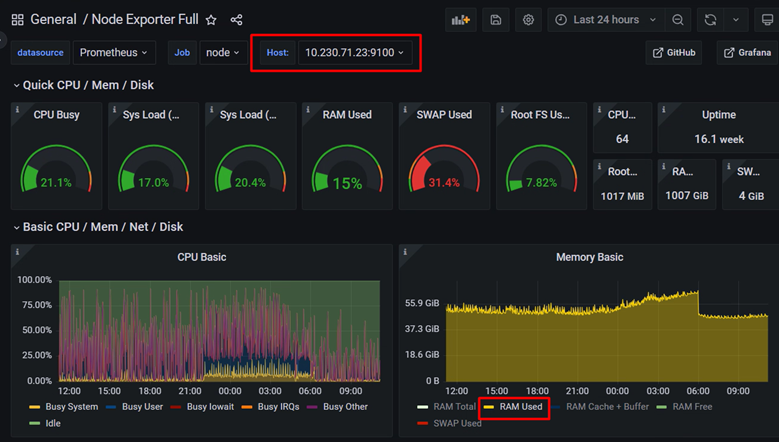Screen dimensions: 779x442
Task: Open the Host 10.230.71.23:9100 dropdown
Action: tap(355, 53)
